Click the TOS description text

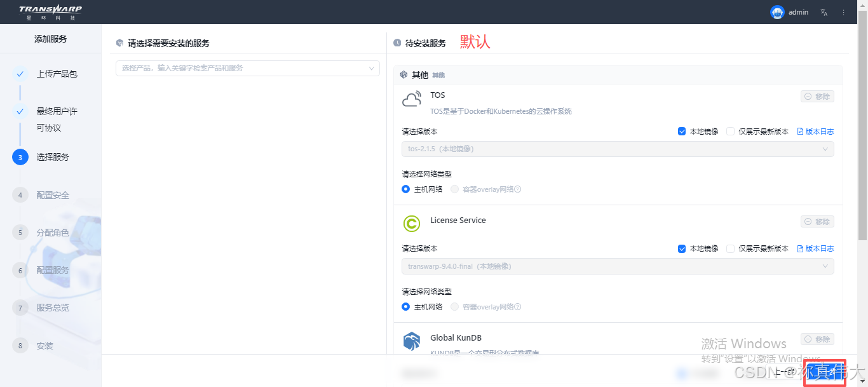coord(501,111)
